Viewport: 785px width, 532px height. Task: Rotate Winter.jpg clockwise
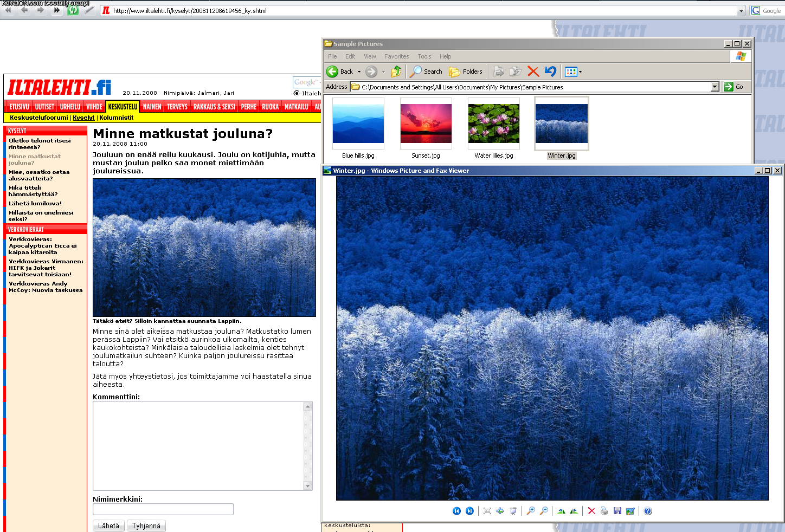coord(561,511)
